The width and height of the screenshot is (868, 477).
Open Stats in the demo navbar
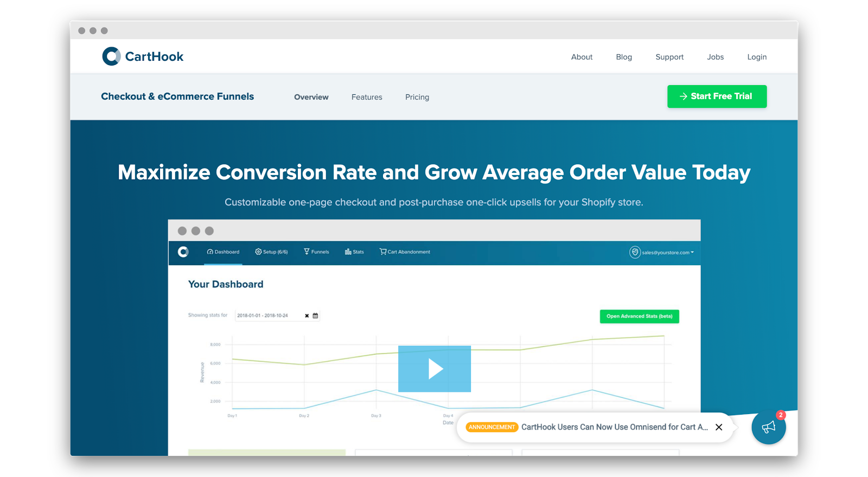coord(354,252)
